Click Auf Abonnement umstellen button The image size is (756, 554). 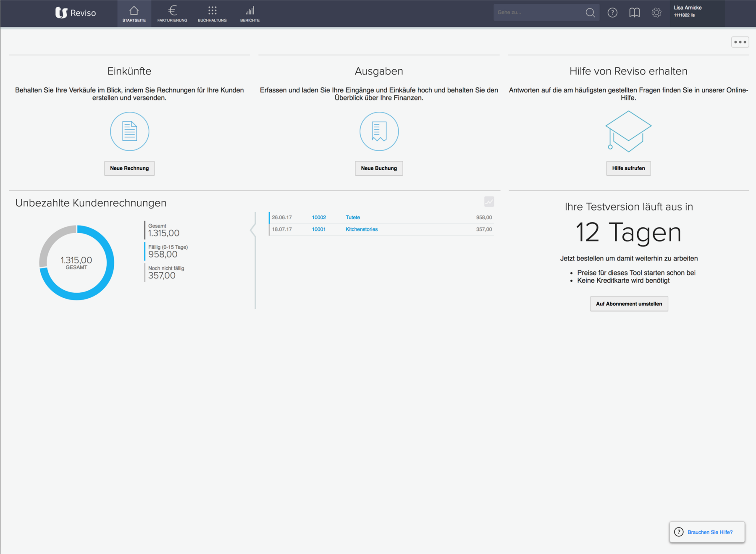pos(629,304)
